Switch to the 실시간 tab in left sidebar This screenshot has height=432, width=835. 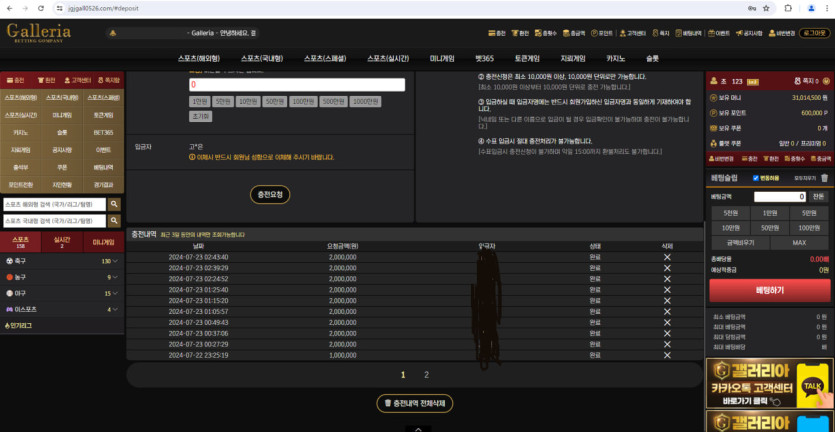(62, 242)
